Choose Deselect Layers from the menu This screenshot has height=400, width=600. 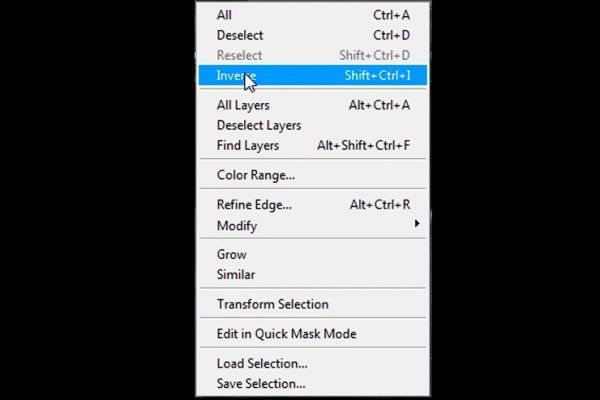pos(313,125)
